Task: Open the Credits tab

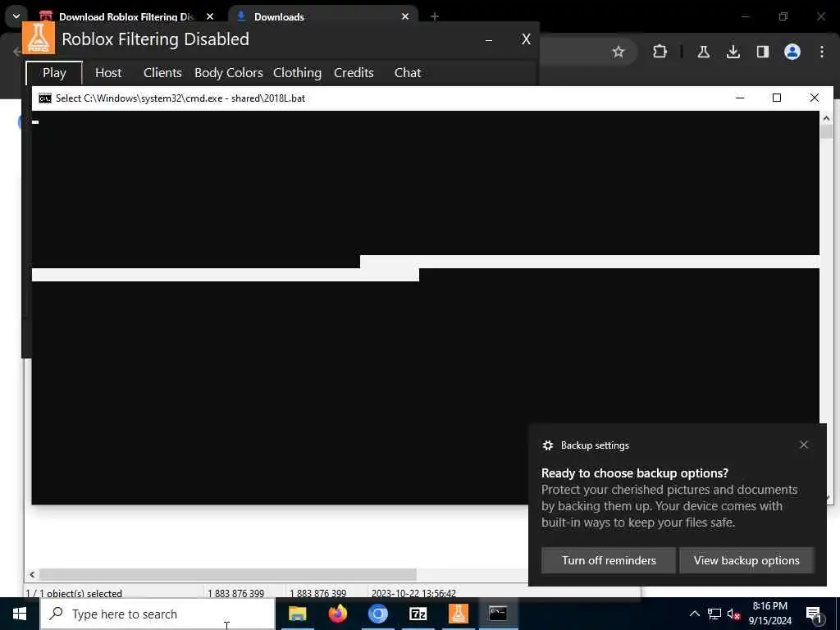Action: [x=354, y=73]
